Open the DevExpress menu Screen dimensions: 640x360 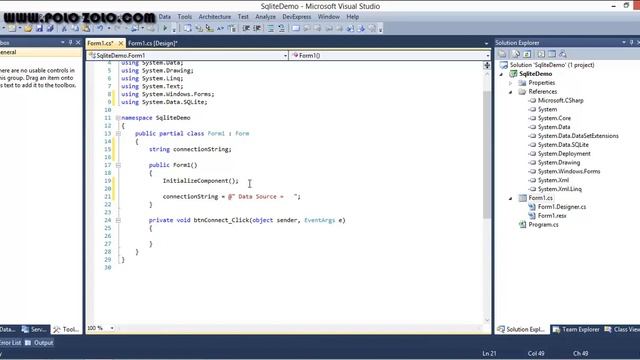297,17
